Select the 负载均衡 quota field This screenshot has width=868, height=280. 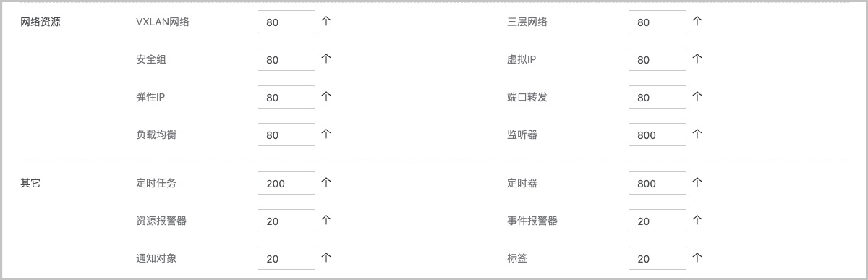286,135
